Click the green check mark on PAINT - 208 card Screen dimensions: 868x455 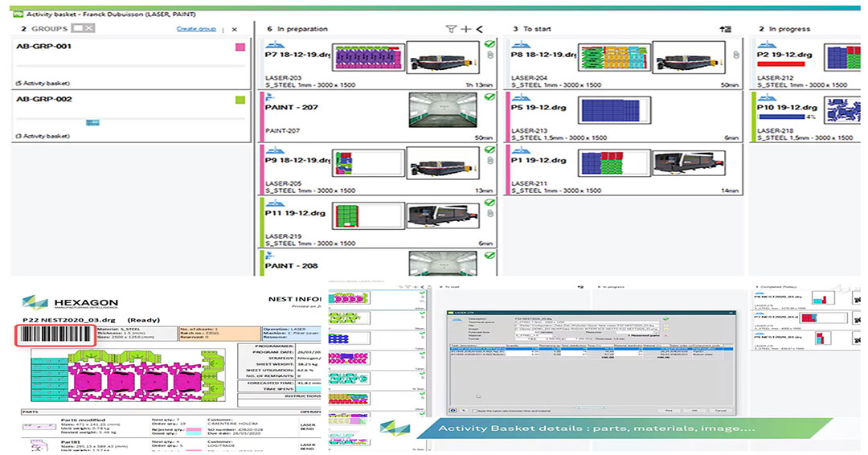tap(489, 256)
